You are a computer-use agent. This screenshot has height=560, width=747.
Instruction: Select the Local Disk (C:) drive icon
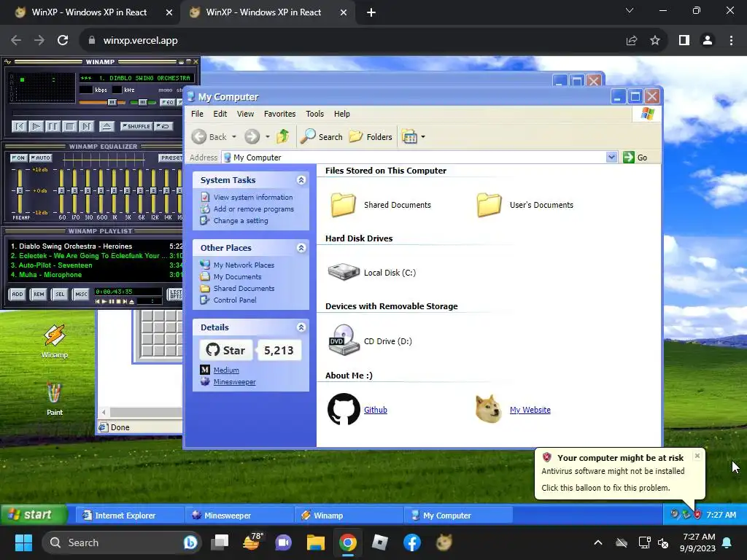(344, 273)
